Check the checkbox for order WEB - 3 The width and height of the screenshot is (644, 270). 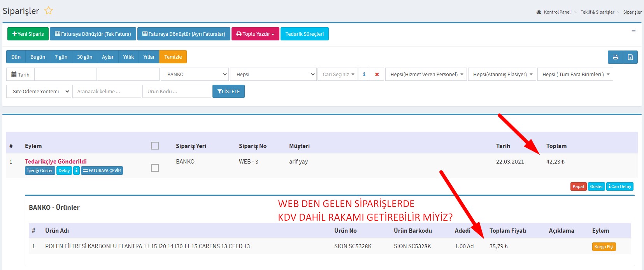[x=155, y=168]
